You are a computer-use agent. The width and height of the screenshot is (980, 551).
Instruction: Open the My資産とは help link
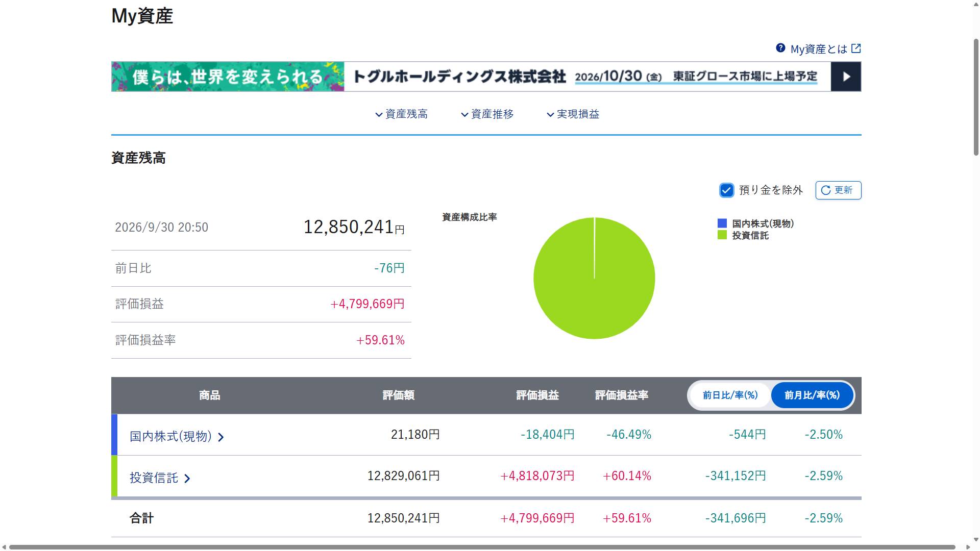(819, 49)
